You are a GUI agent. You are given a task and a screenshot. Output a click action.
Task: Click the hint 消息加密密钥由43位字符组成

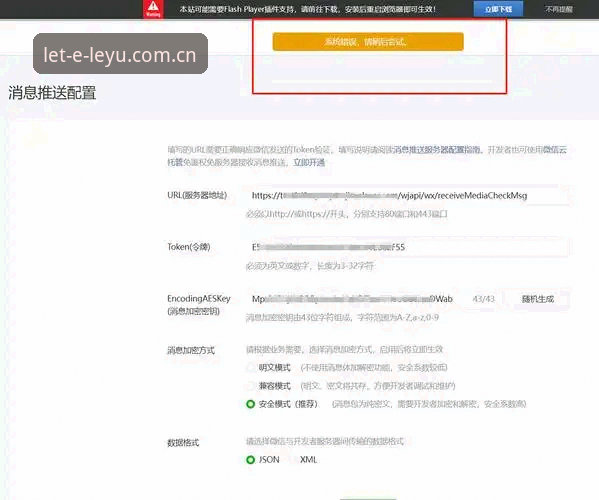click(342, 317)
